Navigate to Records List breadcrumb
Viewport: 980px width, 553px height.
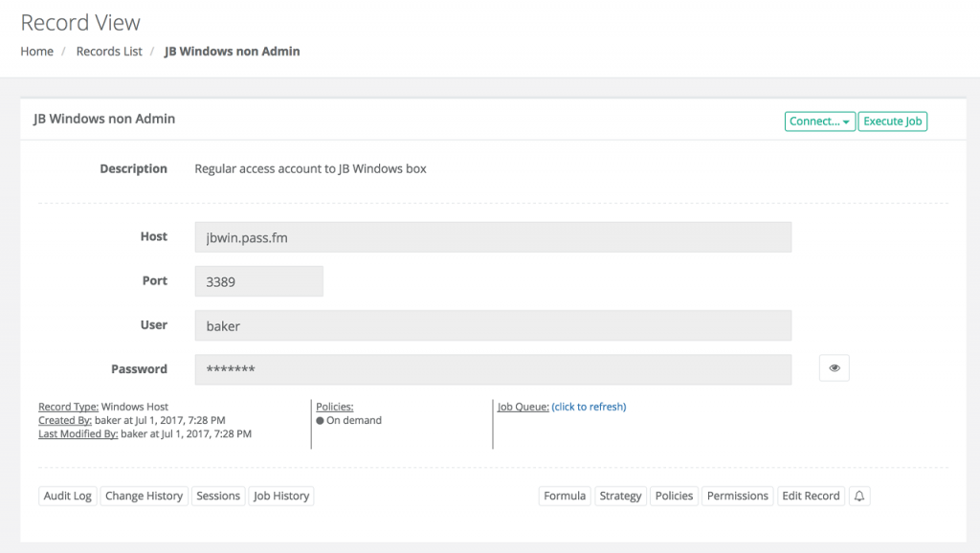click(109, 52)
